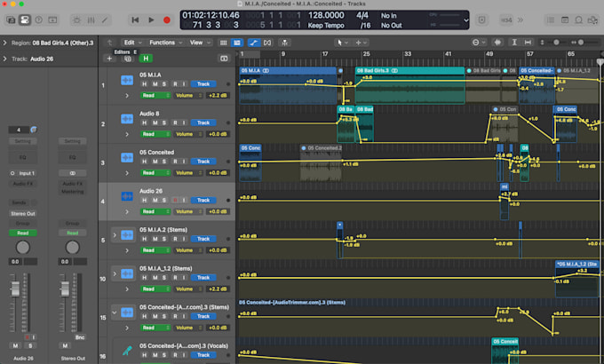Go to beginning of project
Viewport: 604px width, 364px height.
point(135,20)
